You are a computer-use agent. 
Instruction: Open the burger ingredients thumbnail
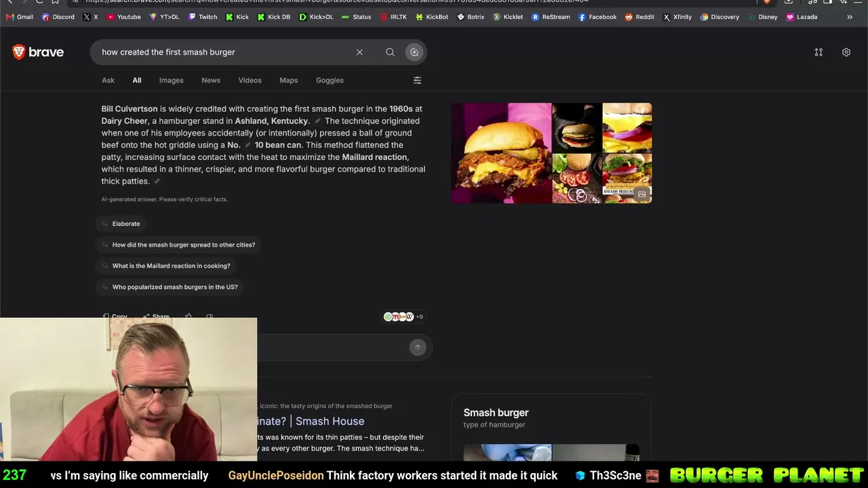coord(577,178)
